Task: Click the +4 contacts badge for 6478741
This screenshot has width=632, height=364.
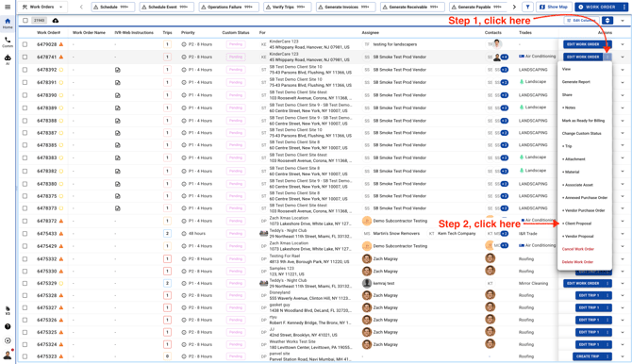Action: [505, 58]
